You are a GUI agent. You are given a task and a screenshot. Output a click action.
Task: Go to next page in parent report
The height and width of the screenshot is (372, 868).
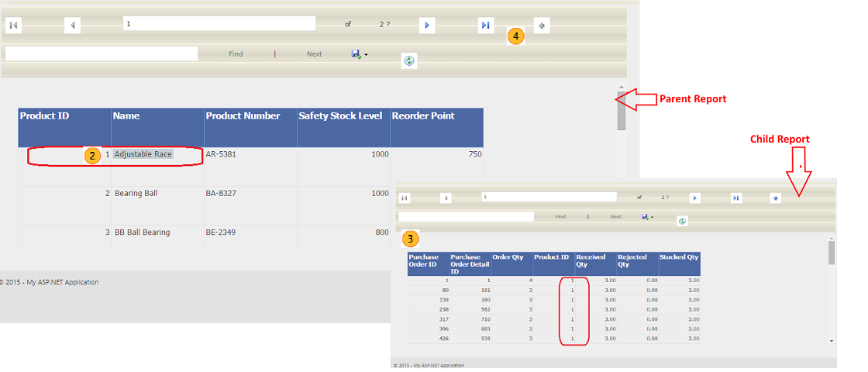tap(427, 26)
